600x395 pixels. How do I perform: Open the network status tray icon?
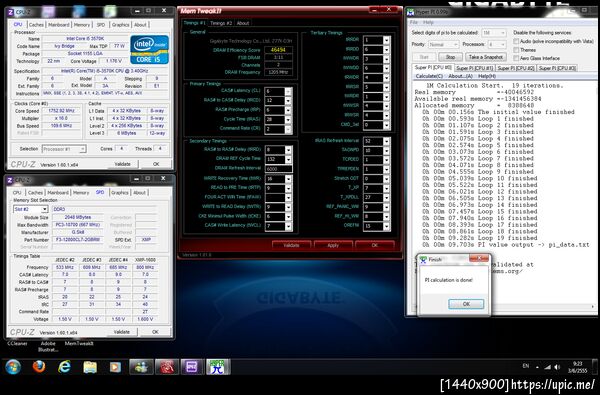point(548,367)
